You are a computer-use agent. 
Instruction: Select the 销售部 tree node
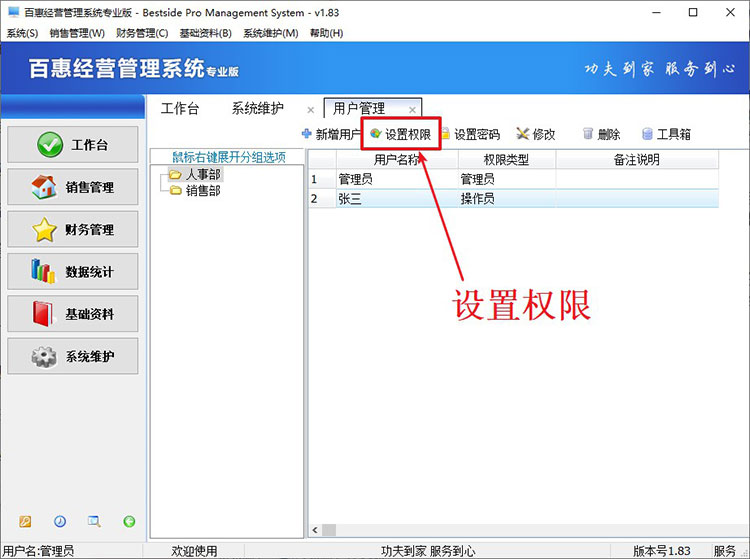pos(203,191)
